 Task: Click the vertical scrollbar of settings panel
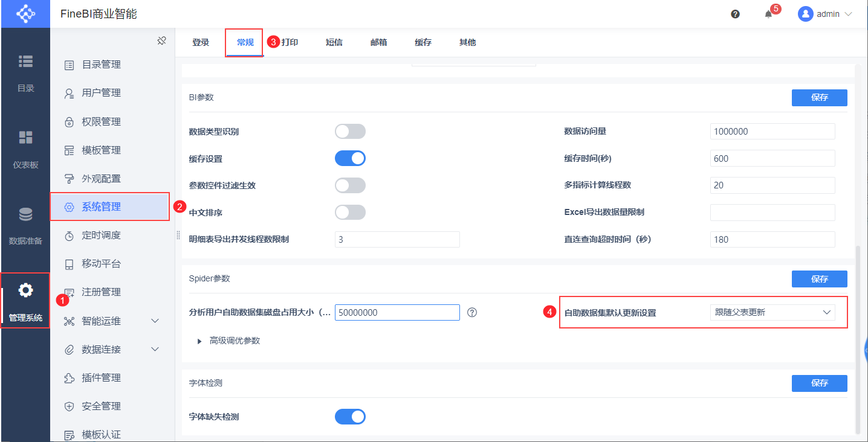tap(858, 339)
